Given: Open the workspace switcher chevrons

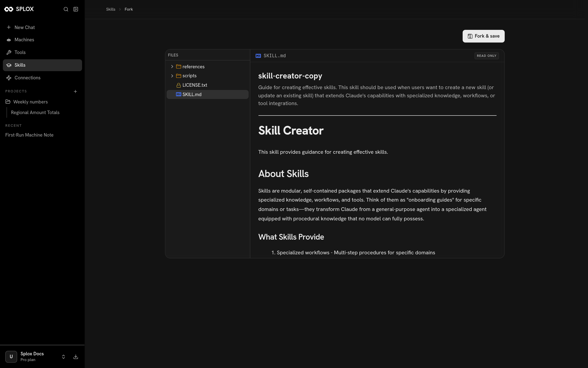Looking at the screenshot, I should [63, 357].
